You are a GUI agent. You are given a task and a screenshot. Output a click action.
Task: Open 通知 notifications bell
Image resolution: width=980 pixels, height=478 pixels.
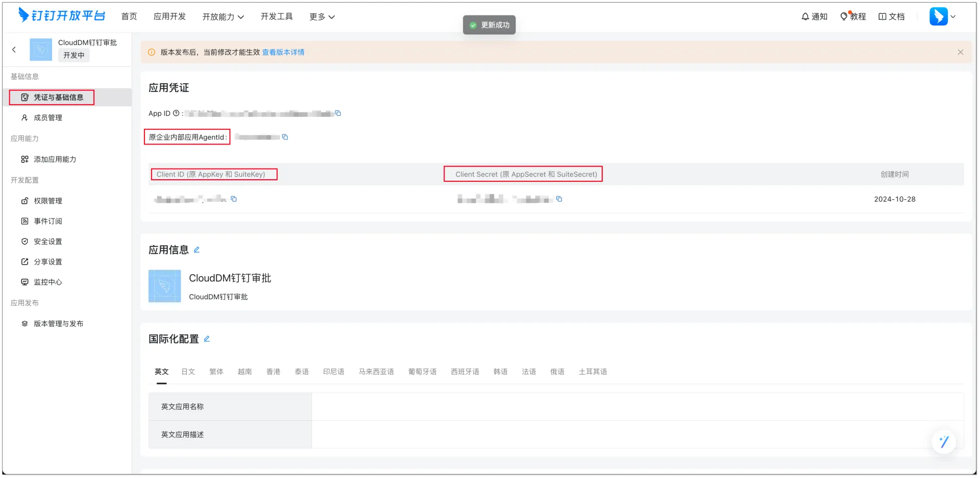[814, 16]
